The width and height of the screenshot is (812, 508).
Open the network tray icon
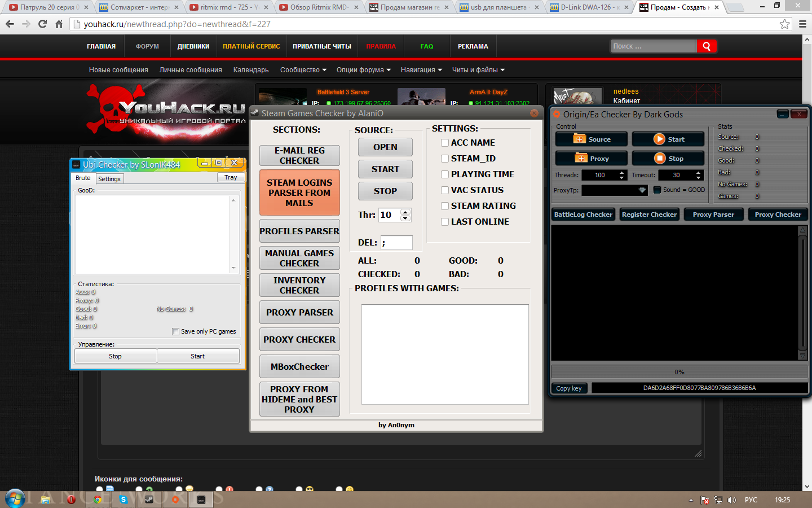[718, 500]
